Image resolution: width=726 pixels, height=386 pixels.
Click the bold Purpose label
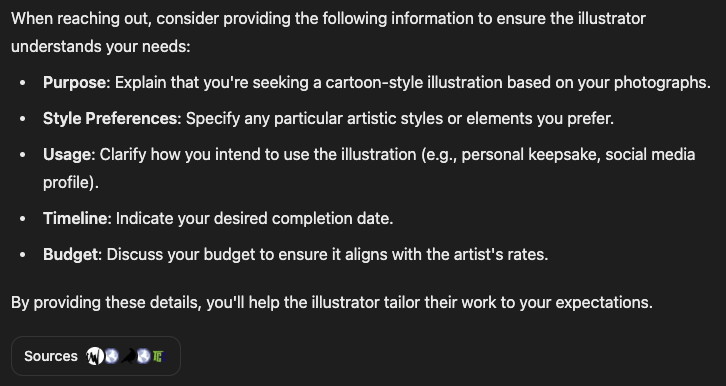pos(75,82)
